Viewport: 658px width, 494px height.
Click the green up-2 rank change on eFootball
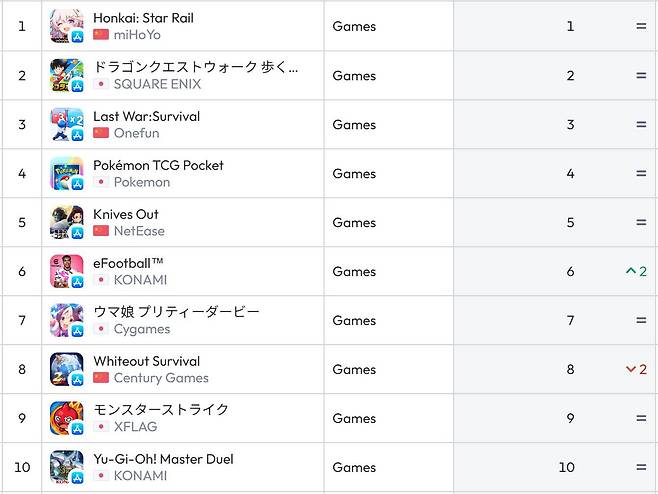point(636,272)
